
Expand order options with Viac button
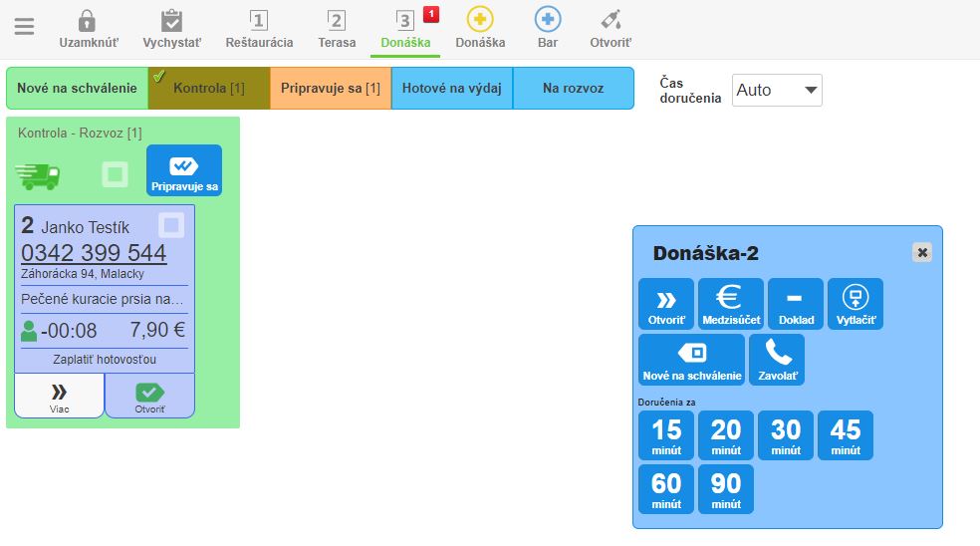(x=59, y=396)
